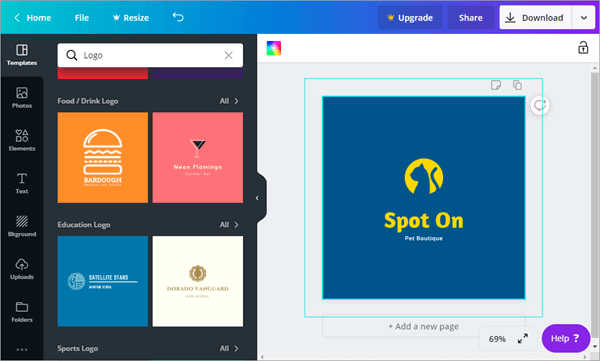
Task: Click the duplicate page icon above the canvas
Action: tap(517, 85)
